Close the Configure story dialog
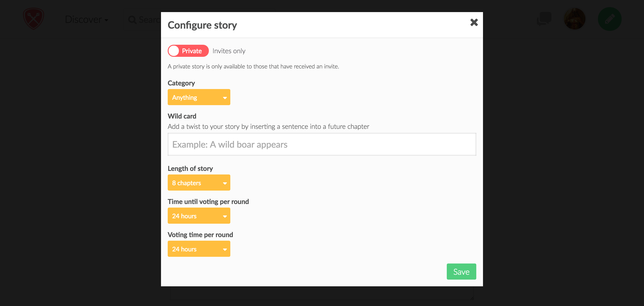The width and height of the screenshot is (644, 306). tap(474, 23)
